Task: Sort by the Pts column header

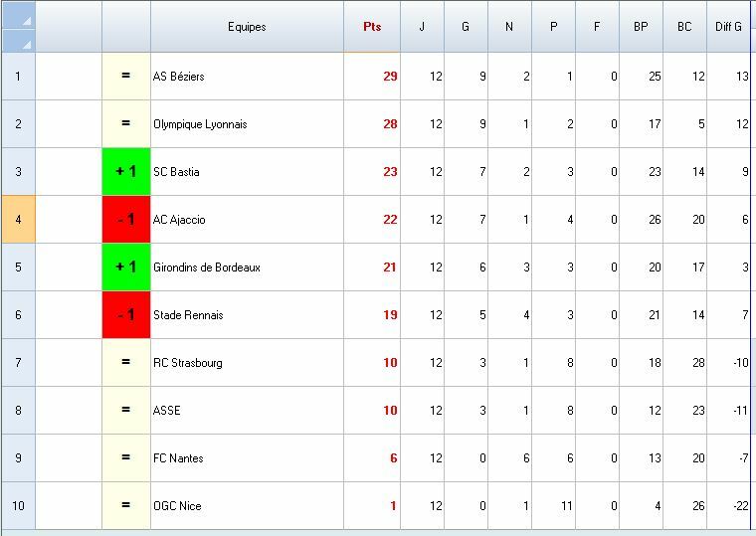Action: [x=372, y=27]
